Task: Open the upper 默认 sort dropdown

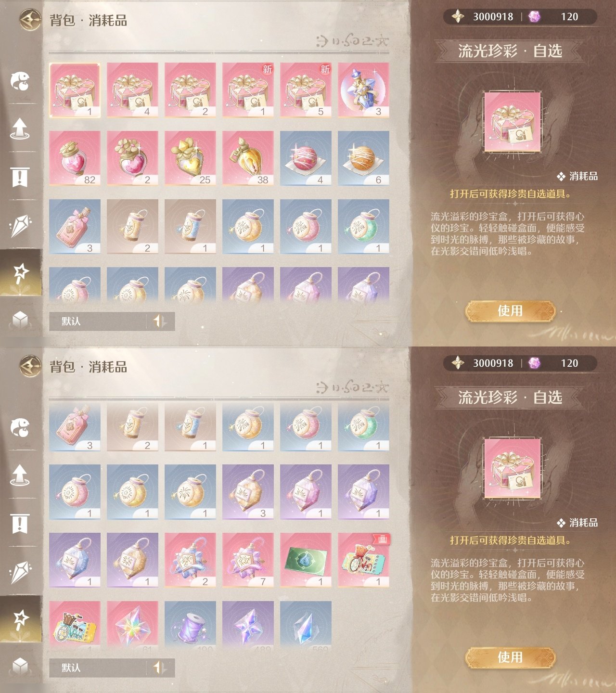Action: click(x=98, y=321)
